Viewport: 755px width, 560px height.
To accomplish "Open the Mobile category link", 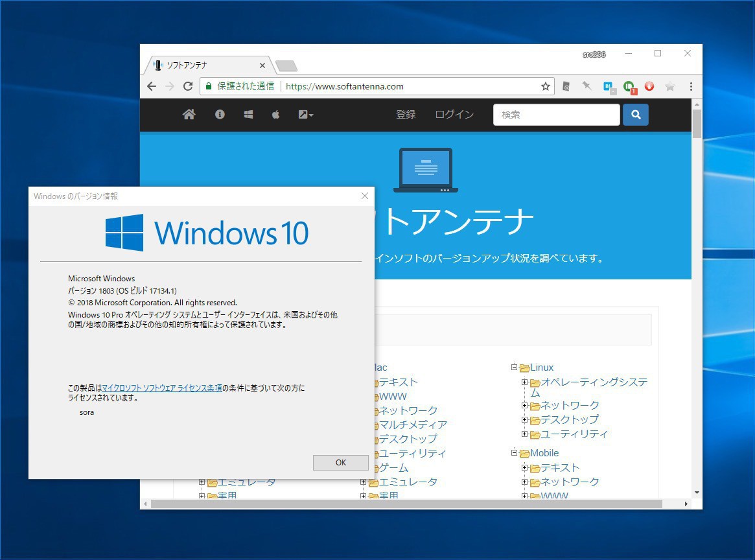I will click(544, 453).
